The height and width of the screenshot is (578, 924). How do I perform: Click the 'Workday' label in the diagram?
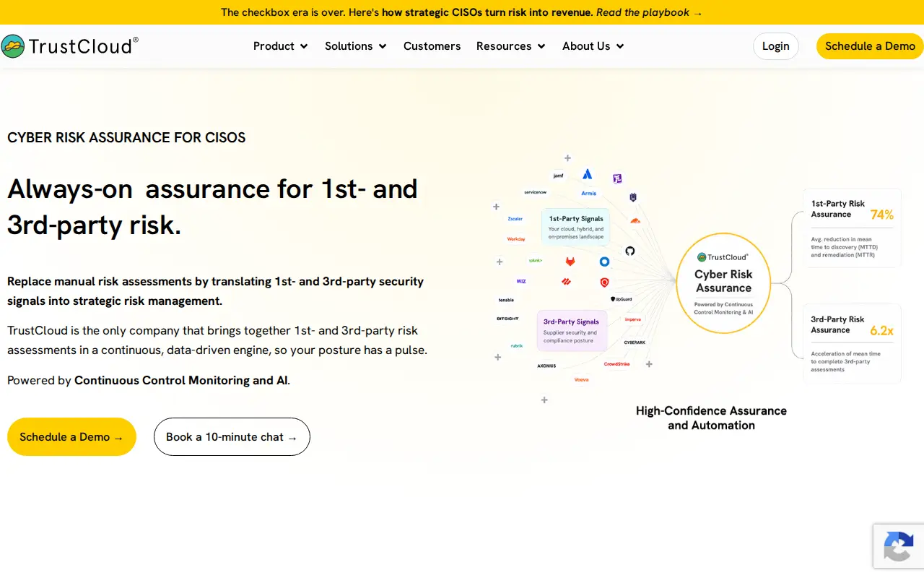click(516, 239)
